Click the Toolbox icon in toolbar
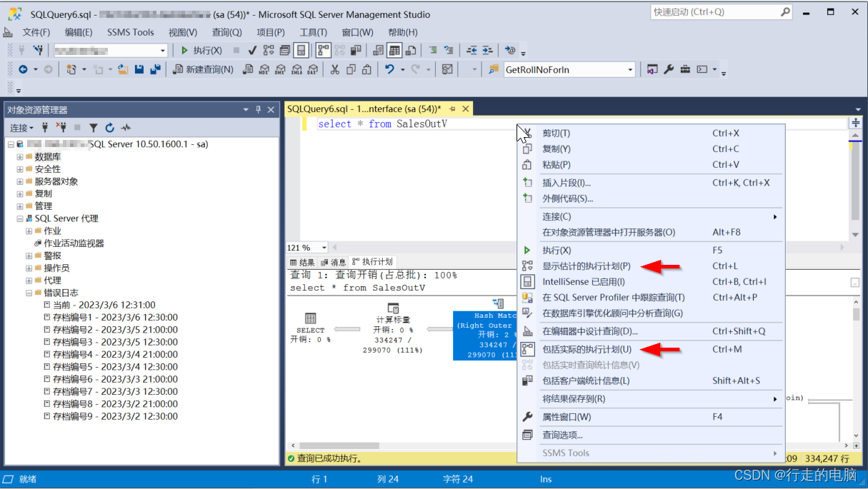The width and height of the screenshot is (868, 489). [685, 69]
